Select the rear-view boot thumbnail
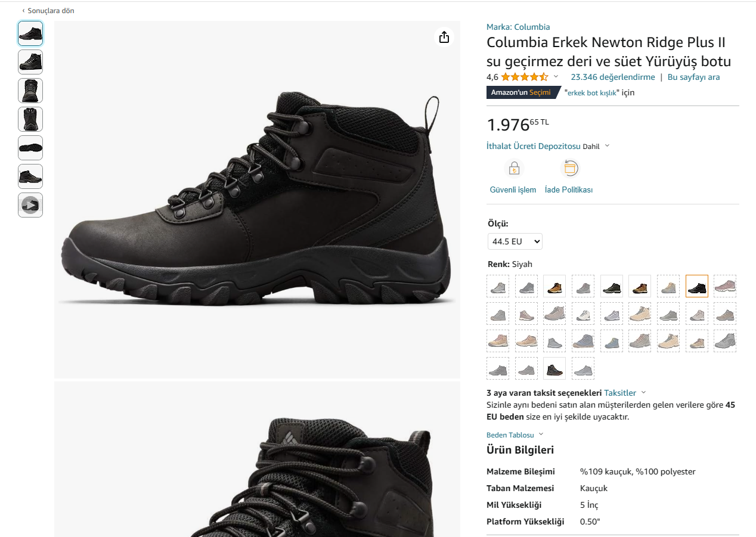756x537 pixels. click(30, 119)
